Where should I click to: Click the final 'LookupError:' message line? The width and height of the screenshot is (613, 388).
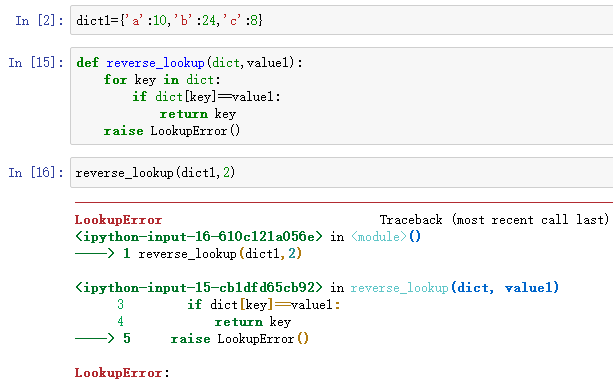(122, 373)
